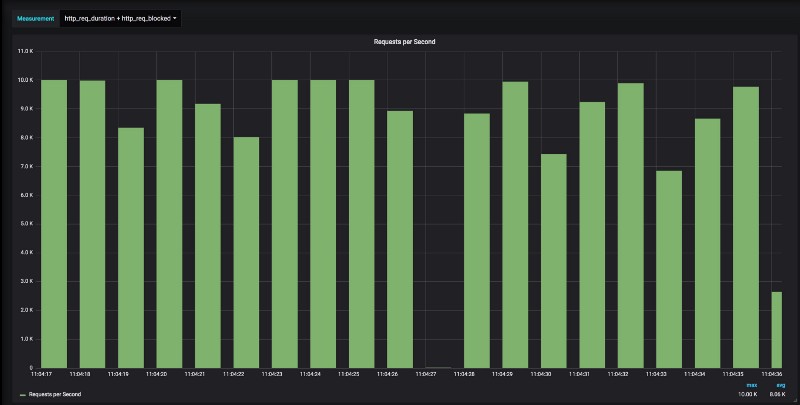This screenshot has height=405, width=800.
Task: Click the 11:04:27 time axis label
Action: click(426, 374)
